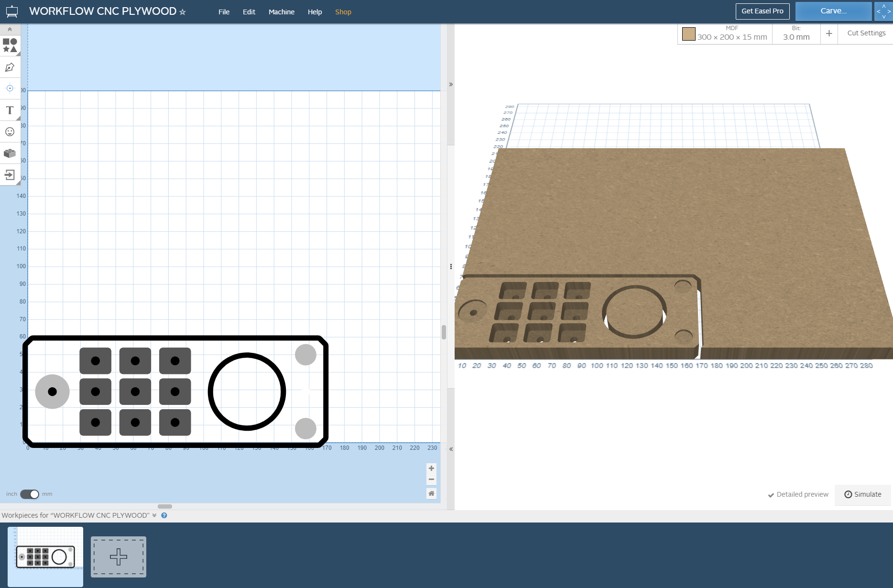This screenshot has width=893, height=588.
Task: Open the Apps brick icon
Action: click(x=10, y=153)
